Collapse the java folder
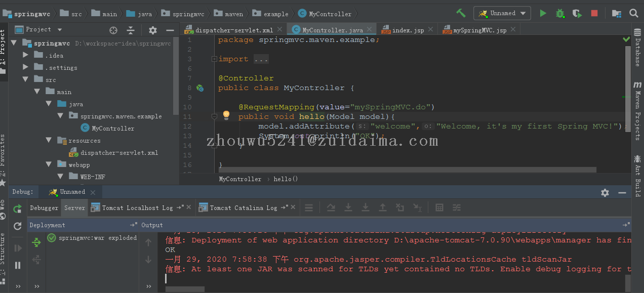Image resolution: width=644 pixels, height=293 pixels. tap(49, 104)
